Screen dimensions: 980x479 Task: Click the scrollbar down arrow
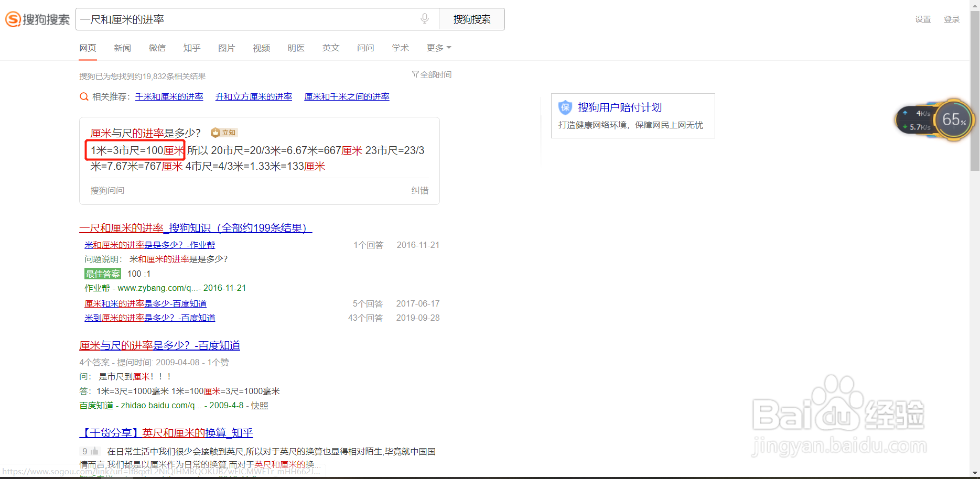(x=975, y=473)
